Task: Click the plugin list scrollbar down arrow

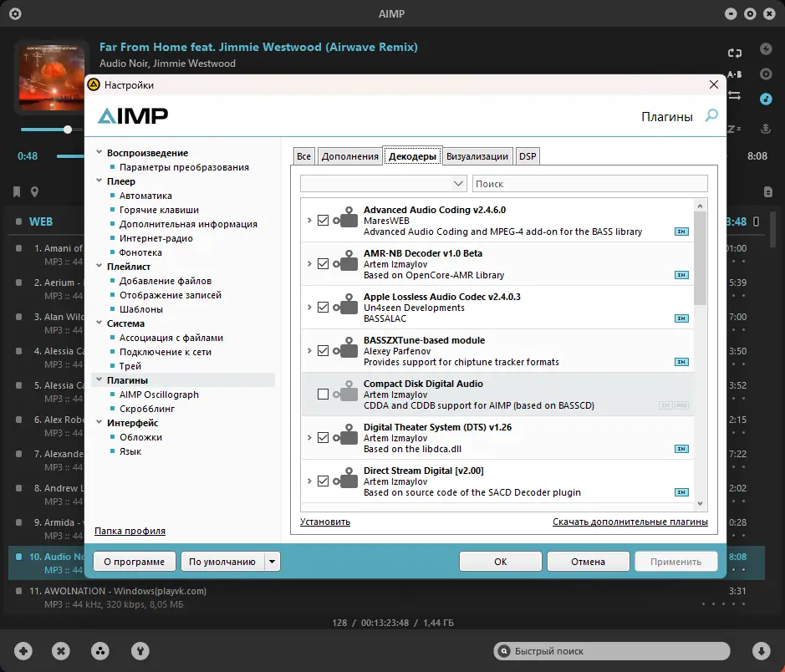Action: click(x=700, y=504)
